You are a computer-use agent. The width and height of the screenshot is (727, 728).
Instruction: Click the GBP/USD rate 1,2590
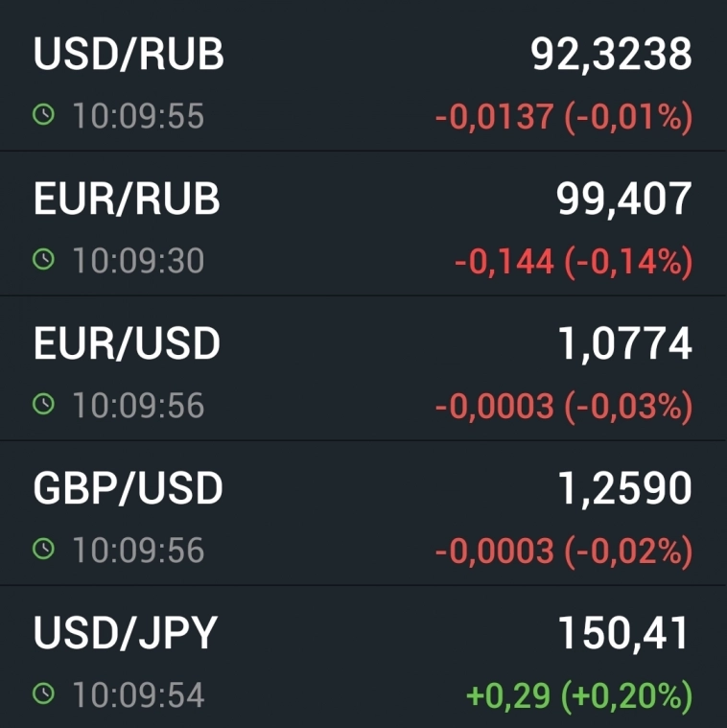coord(624,488)
